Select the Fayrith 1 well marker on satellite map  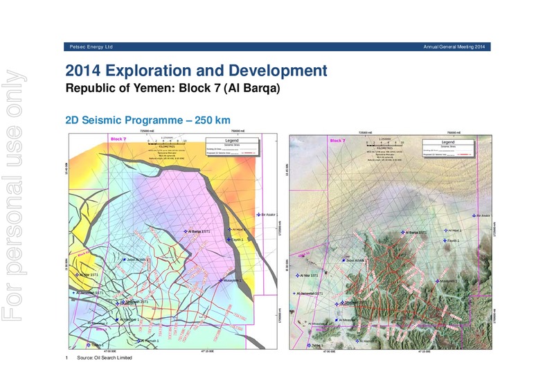click(445, 240)
